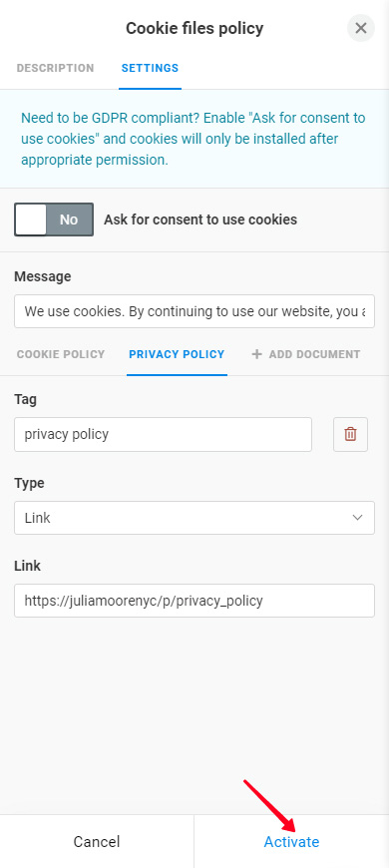The image size is (389, 868).
Task: Activate the cookie files policy
Action: (x=291, y=841)
